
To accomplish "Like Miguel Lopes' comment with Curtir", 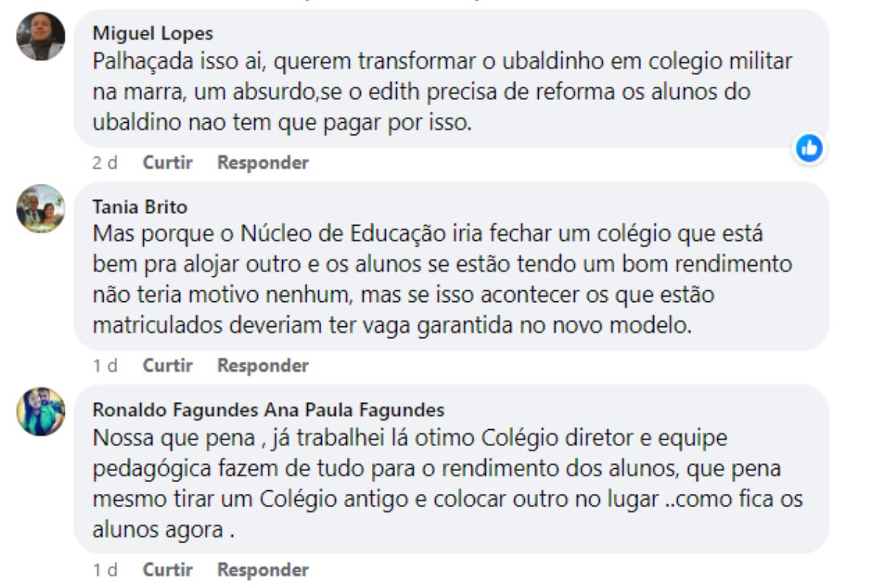I will pos(168,162).
